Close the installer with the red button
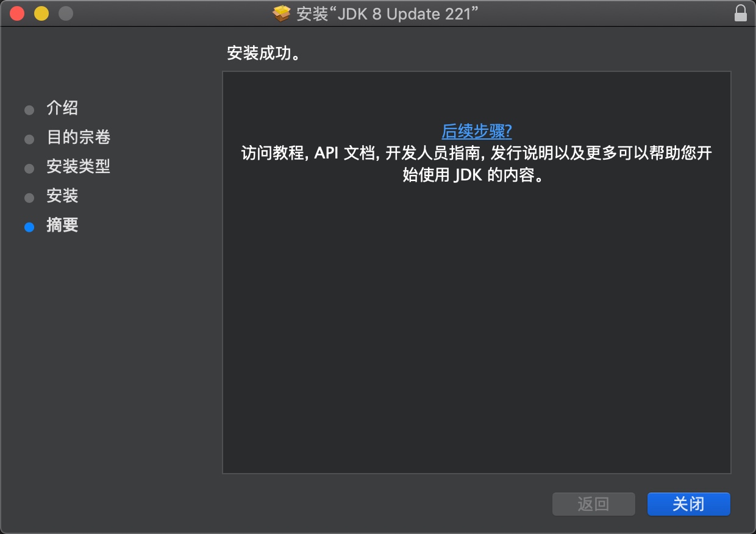This screenshot has height=534, width=756. [x=17, y=13]
